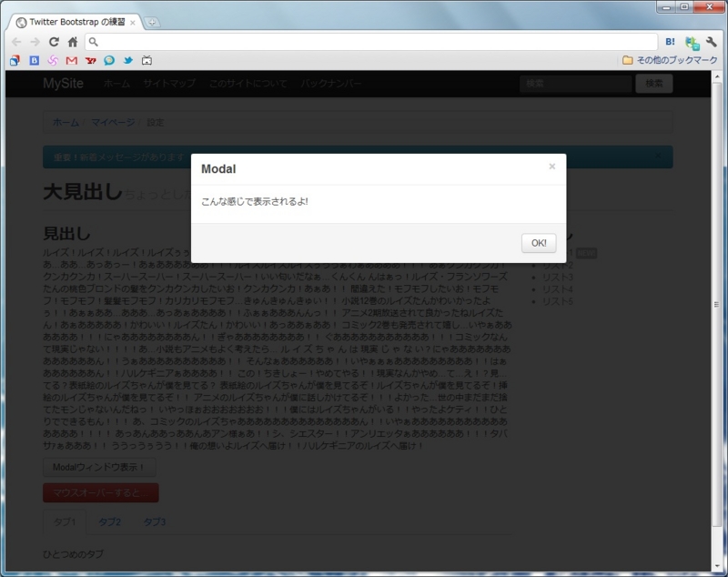Click the magnifier icon in address bar
728x577 pixels.
pos(94,42)
